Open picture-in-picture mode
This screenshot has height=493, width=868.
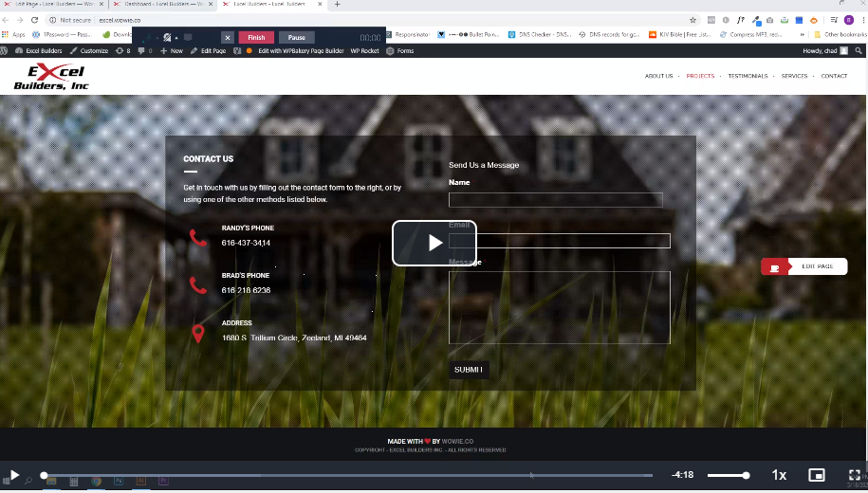coord(816,475)
